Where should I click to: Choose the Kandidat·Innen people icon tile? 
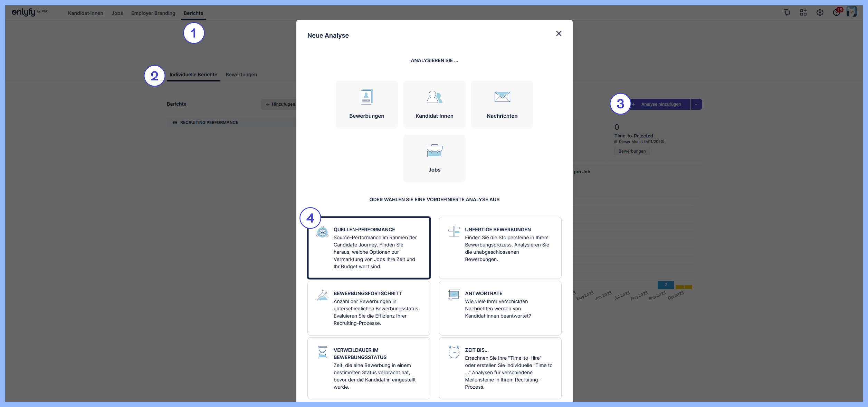point(434,104)
